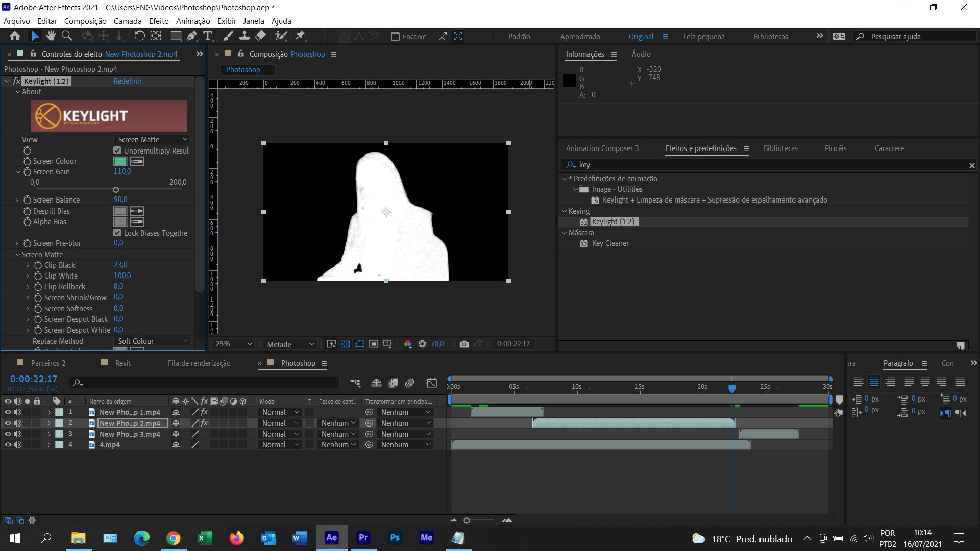Pick Screen Colour with the eyedropper

pos(137,161)
